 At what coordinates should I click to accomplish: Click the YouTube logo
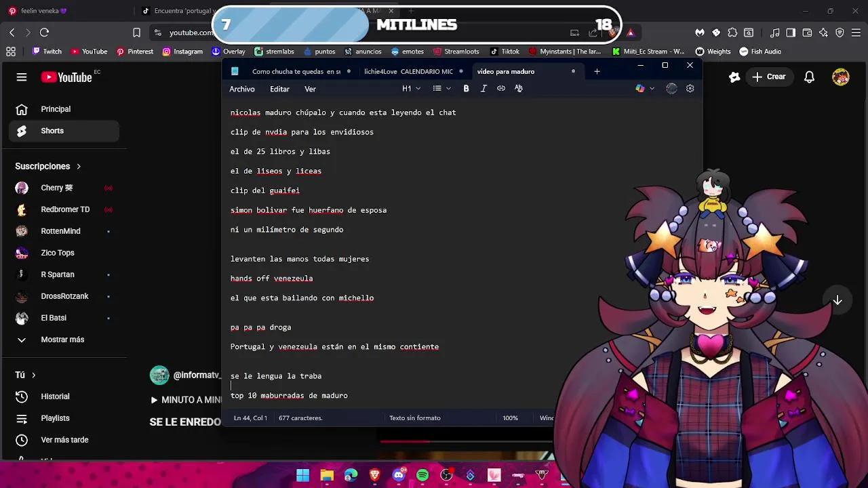click(66, 77)
